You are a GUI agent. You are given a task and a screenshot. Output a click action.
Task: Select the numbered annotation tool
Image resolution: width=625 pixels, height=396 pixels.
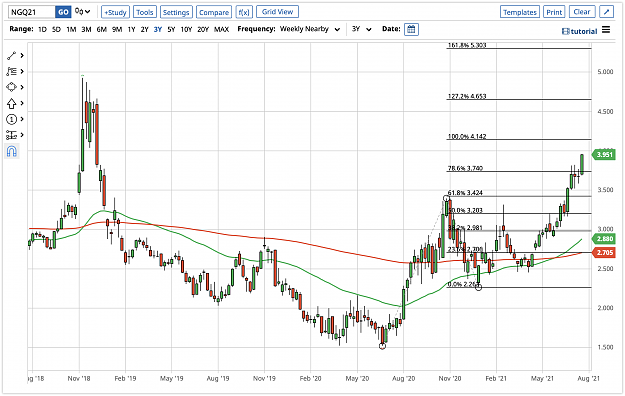[x=11, y=119]
